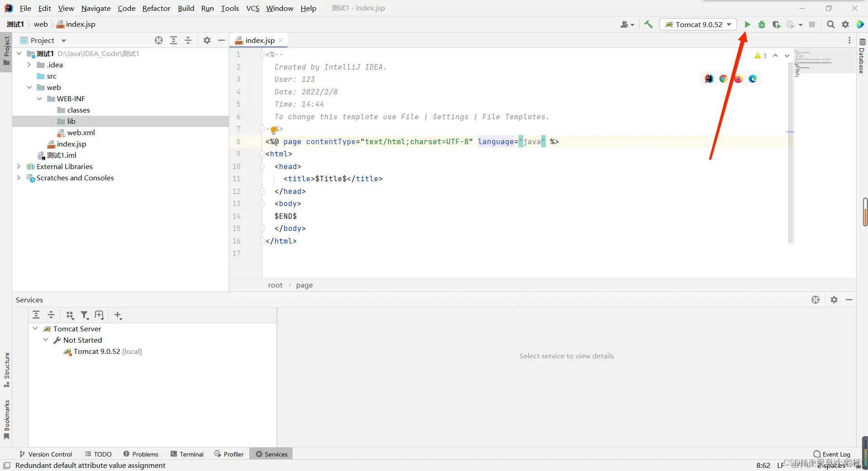Open the Services filter icon
Viewport: 868px width, 471px height.
pyautogui.click(x=85, y=315)
